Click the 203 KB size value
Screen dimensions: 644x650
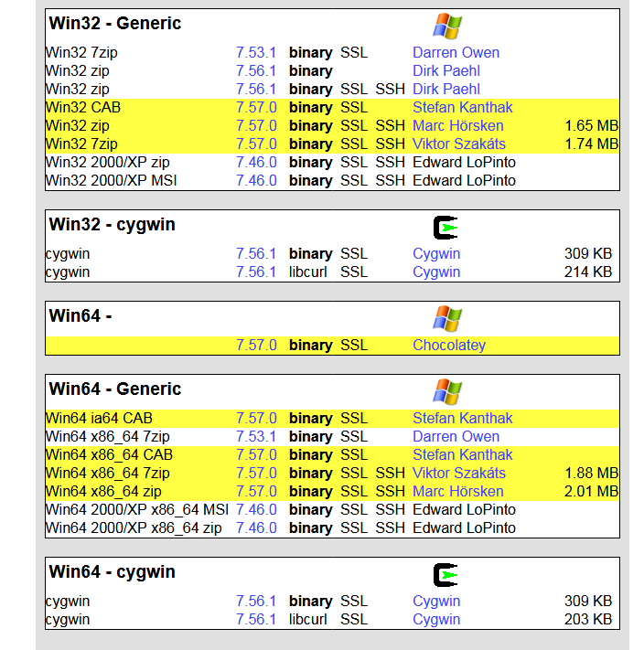click(x=588, y=619)
